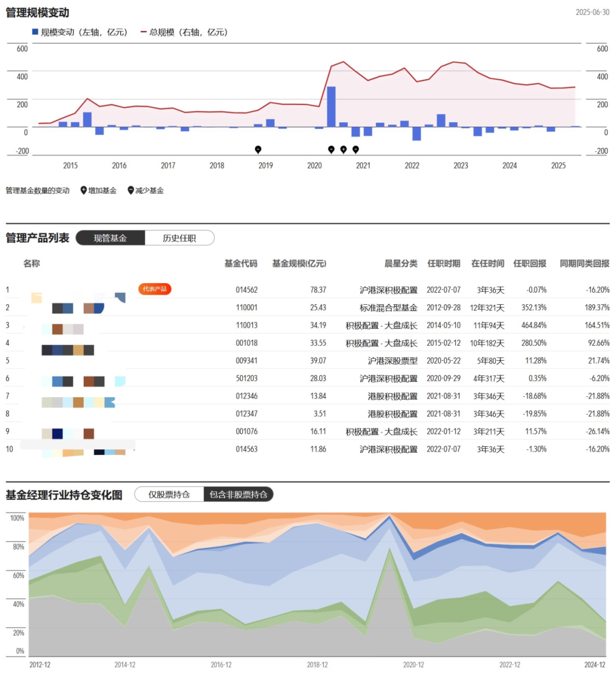This screenshot has height=674, width=616.
Task: Click the blue 规模变动 legend square
Action: tap(35, 32)
